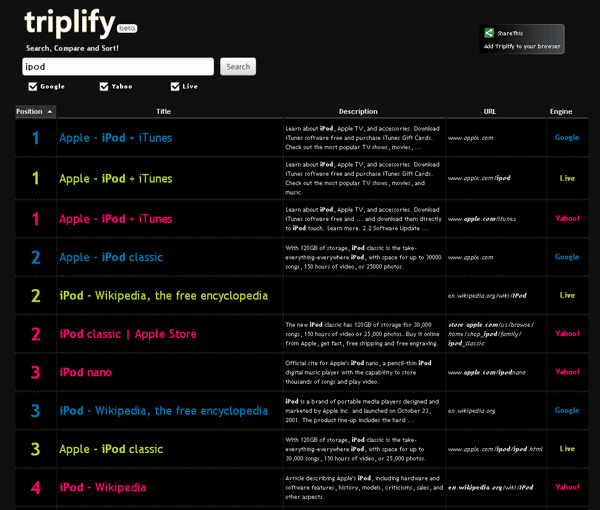Click the 'Search, Compare and Sort!' tagline

pos(72,48)
